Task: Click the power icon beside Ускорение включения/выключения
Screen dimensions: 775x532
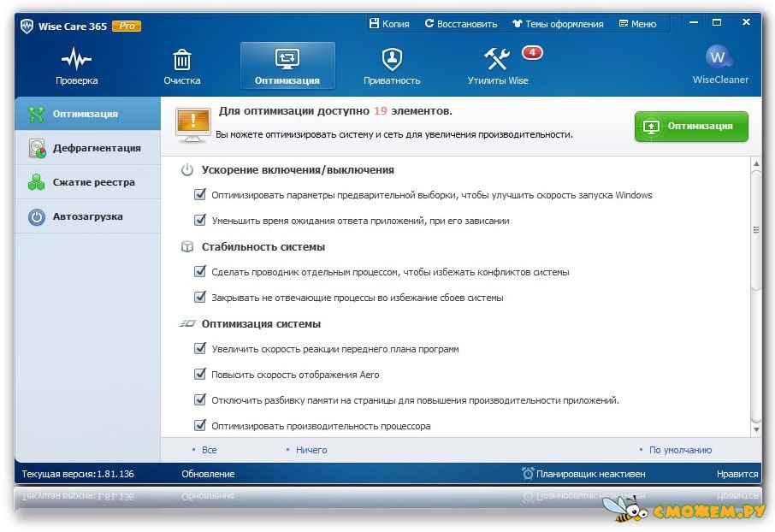Action: coord(186,170)
